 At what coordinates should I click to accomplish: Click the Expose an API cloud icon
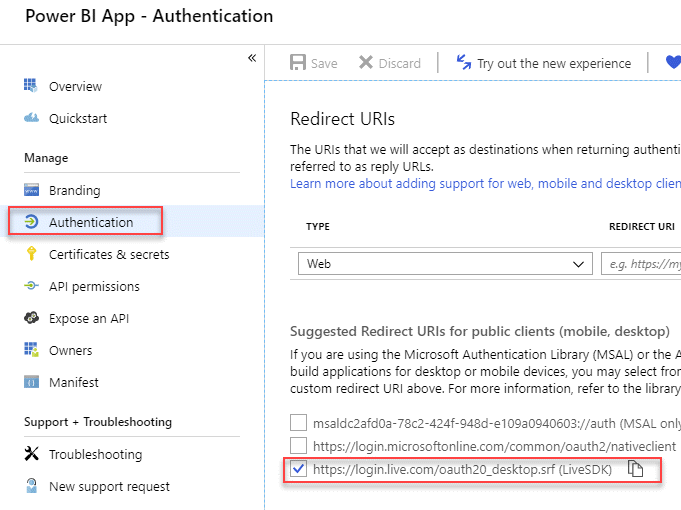(x=31, y=318)
